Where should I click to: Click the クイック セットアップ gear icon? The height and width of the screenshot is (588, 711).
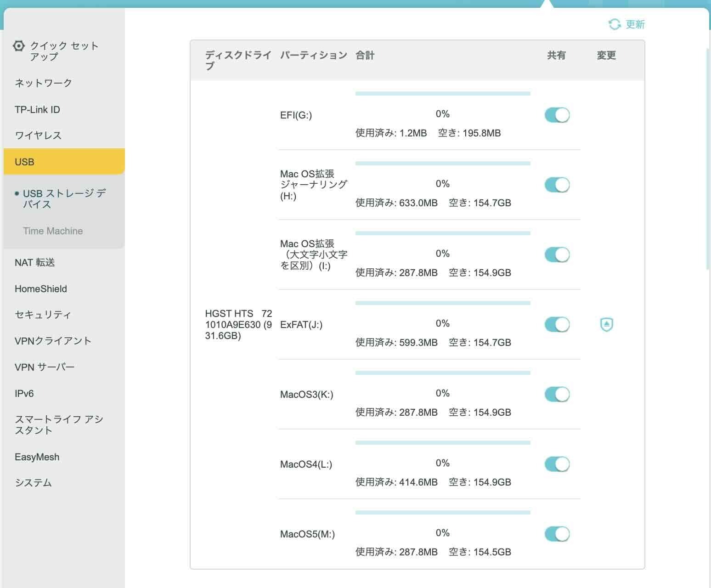[18, 46]
